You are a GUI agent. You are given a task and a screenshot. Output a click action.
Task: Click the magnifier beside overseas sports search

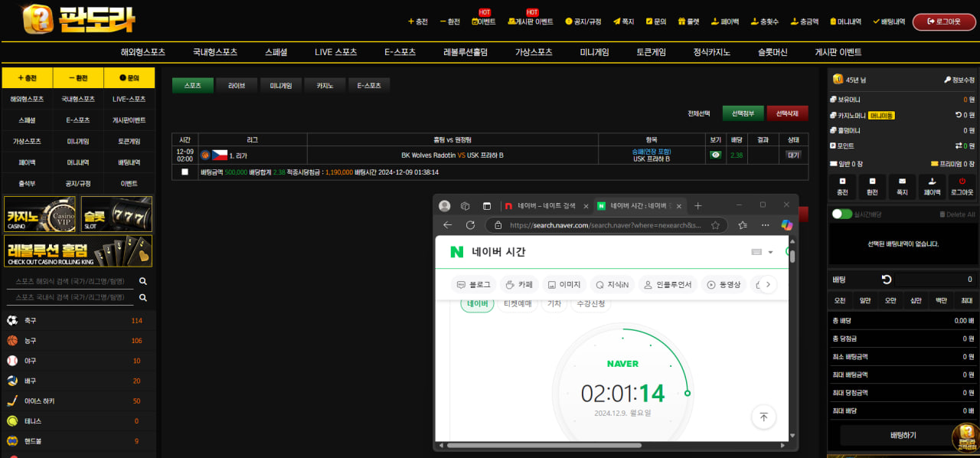[x=142, y=282]
